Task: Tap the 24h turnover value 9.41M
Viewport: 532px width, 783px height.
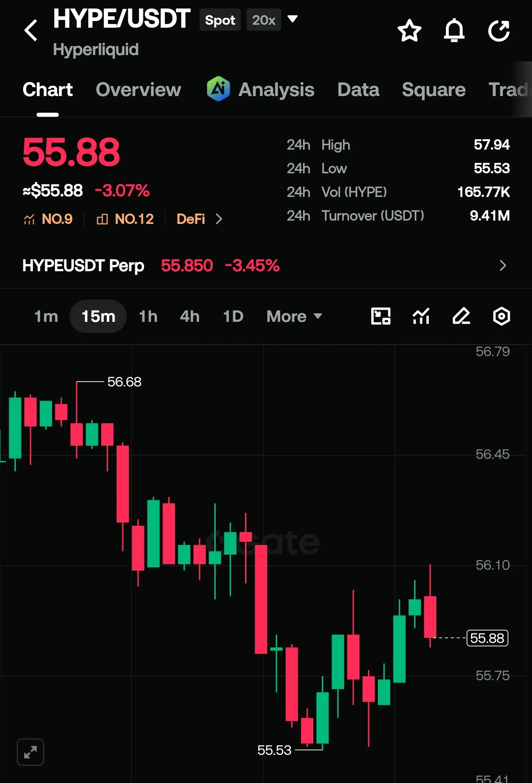Action: point(490,215)
